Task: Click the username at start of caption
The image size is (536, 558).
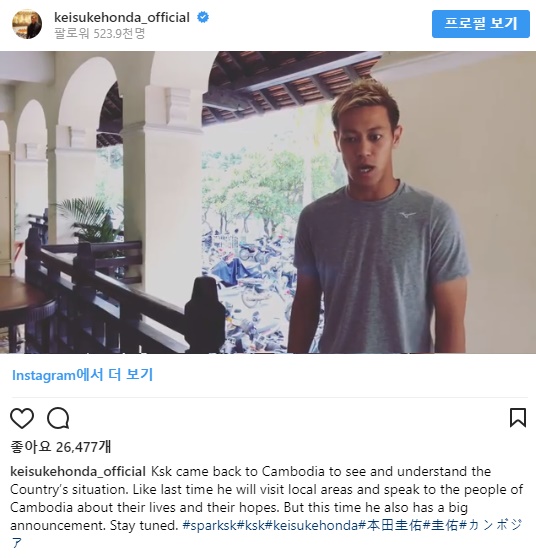Action: pyautogui.click(x=78, y=471)
